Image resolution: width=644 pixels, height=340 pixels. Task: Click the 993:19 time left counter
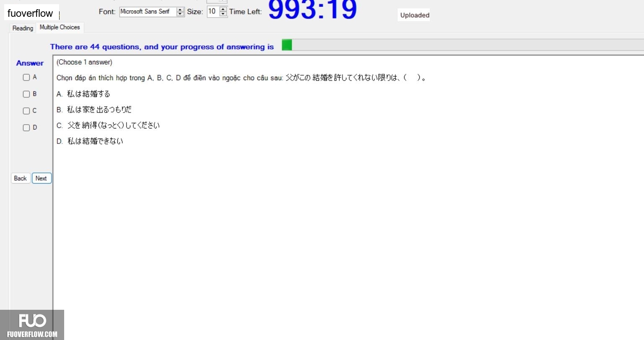[x=312, y=9]
